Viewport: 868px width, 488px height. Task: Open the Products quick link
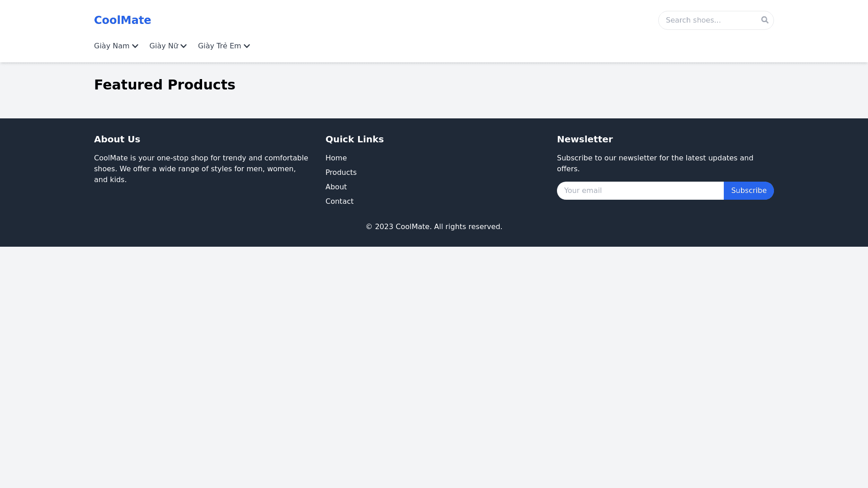point(341,173)
